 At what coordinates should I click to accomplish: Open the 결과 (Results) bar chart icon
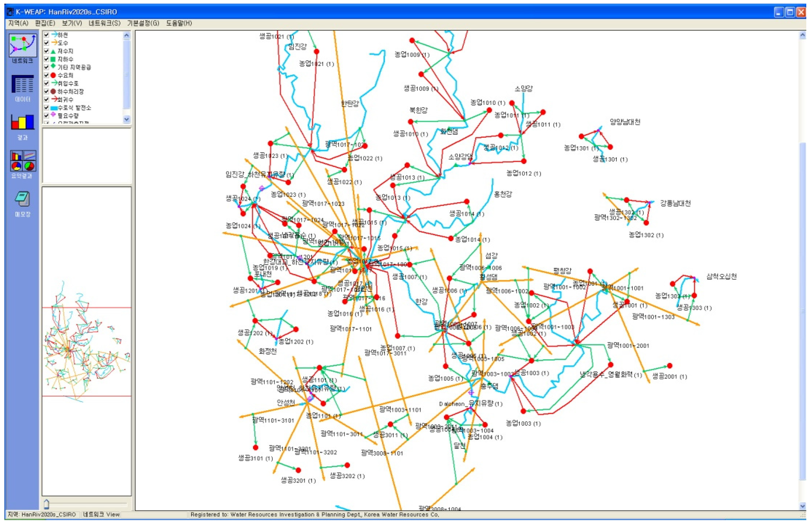coord(22,122)
